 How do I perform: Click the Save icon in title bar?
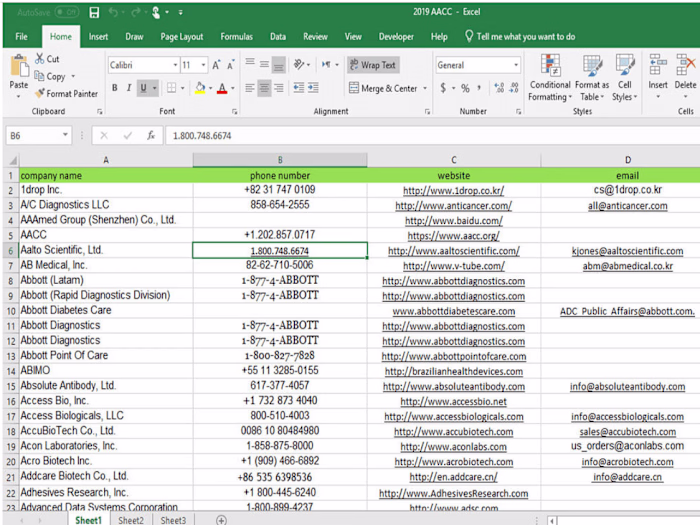tap(94, 12)
